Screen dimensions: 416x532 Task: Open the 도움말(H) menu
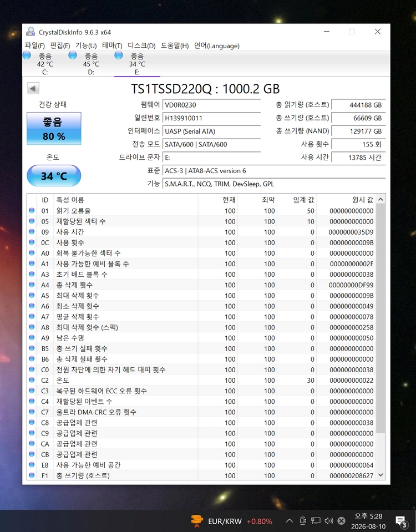(x=175, y=46)
